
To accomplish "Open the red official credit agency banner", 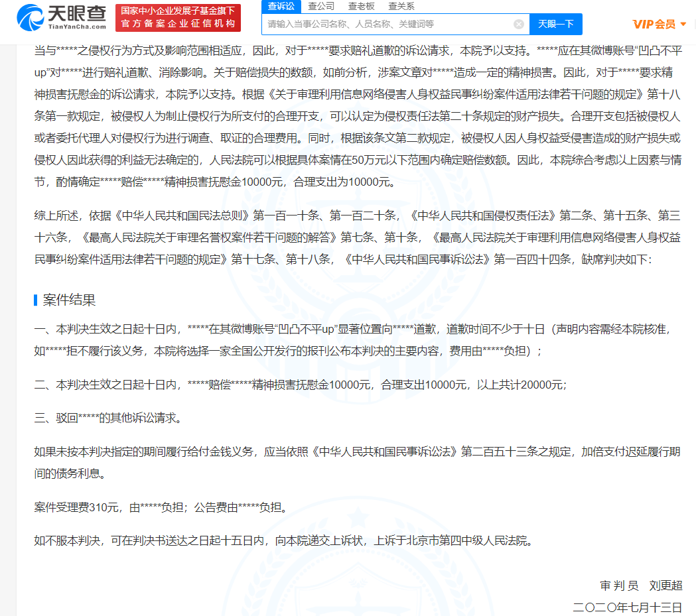I will coord(178,18).
